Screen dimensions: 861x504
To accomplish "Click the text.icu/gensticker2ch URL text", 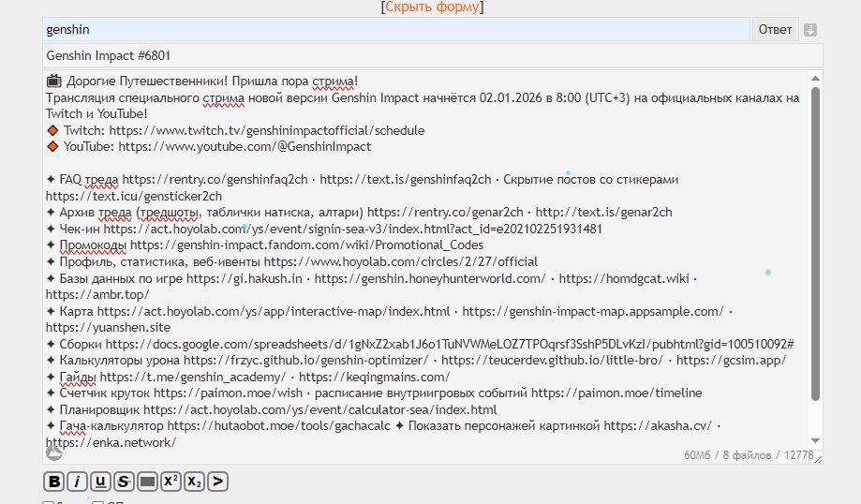I will point(134,196).
